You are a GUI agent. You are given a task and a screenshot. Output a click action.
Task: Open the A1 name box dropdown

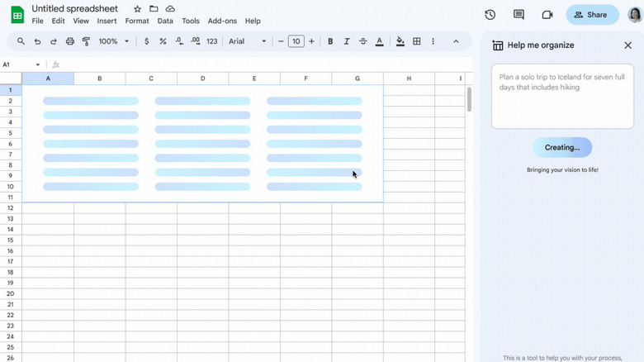pyautogui.click(x=37, y=64)
